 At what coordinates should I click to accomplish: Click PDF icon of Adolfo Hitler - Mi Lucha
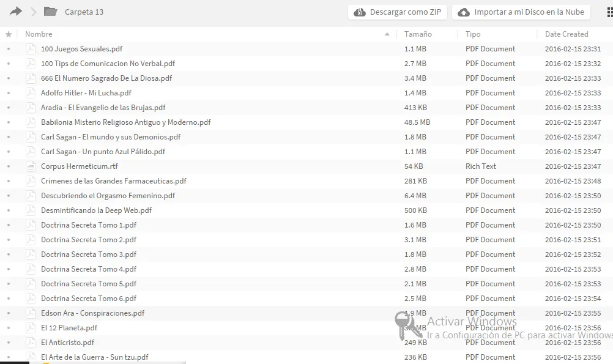pyautogui.click(x=31, y=93)
